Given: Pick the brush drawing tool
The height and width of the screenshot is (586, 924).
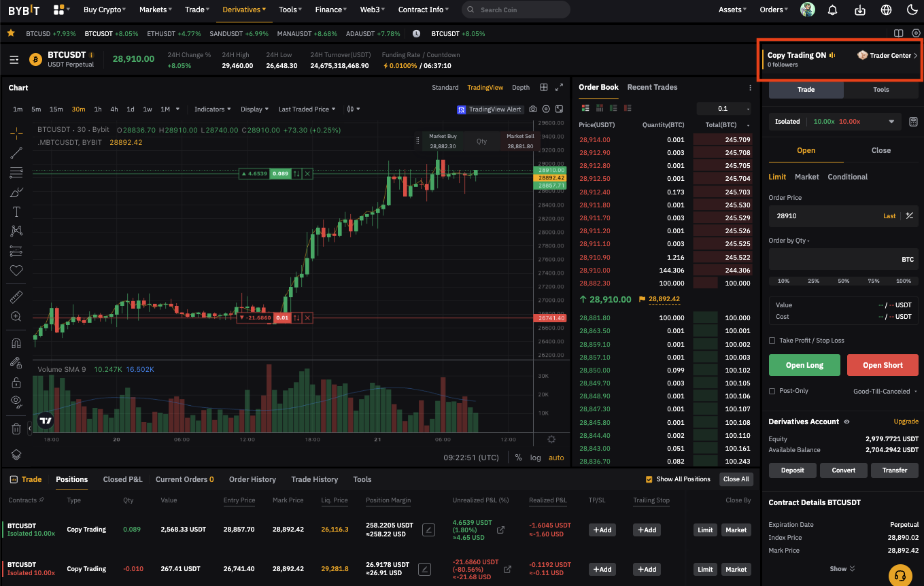Looking at the screenshot, I should pyautogui.click(x=16, y=192).
